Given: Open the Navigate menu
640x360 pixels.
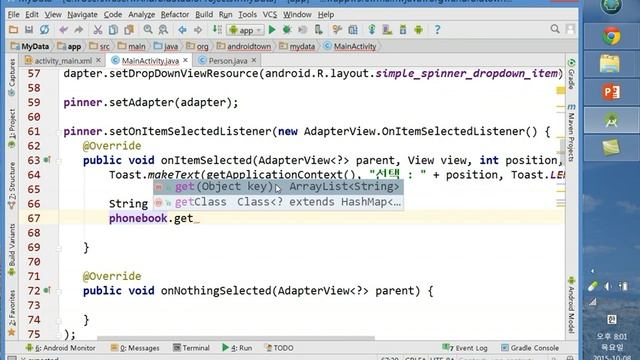Looking at the screenshot, I should (82, 14).
